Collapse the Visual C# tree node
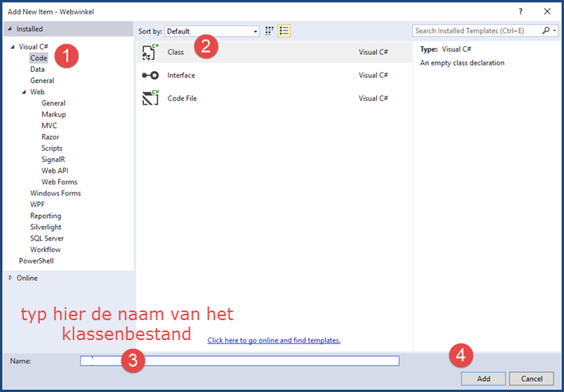The width and height of the screenshot is (564, 392). 12,47
